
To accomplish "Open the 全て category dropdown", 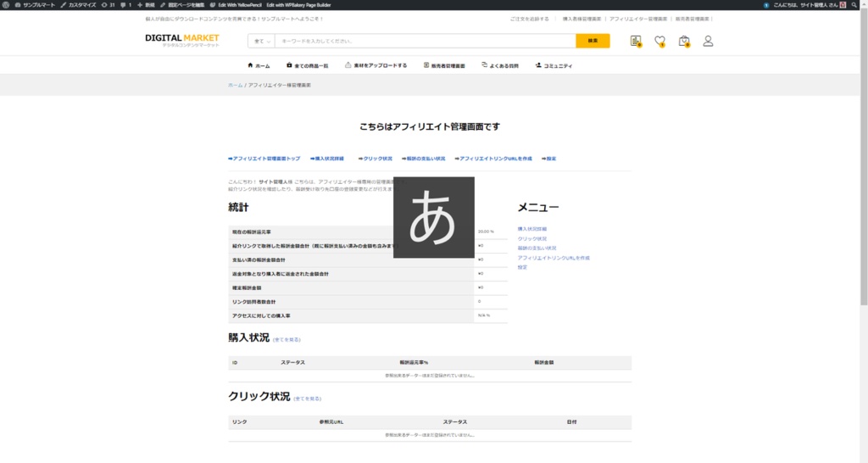I will click(262, 41).
